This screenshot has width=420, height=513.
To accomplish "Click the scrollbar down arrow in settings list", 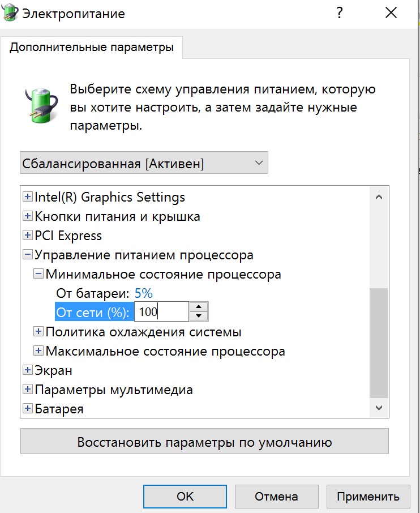I will click(379, 408).
